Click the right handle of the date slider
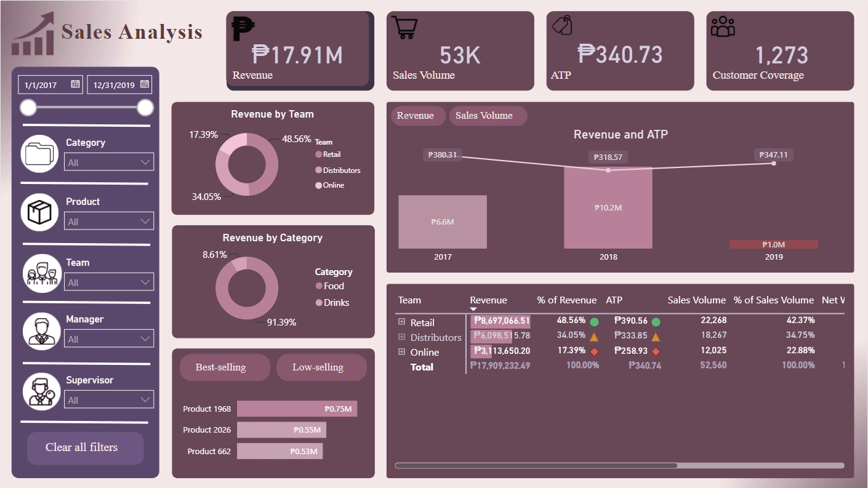The width and height of the screenshot is (868, 488). point(145,108)
